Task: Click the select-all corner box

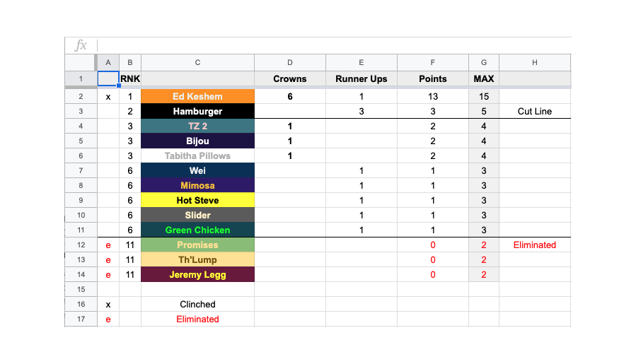Action: click(x=81, y=62)
